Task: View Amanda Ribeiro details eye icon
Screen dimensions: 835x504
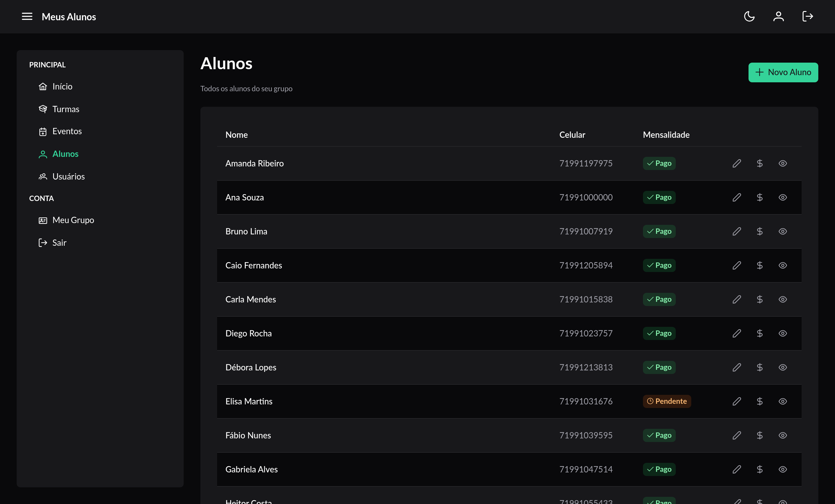Action: point(783,163)
